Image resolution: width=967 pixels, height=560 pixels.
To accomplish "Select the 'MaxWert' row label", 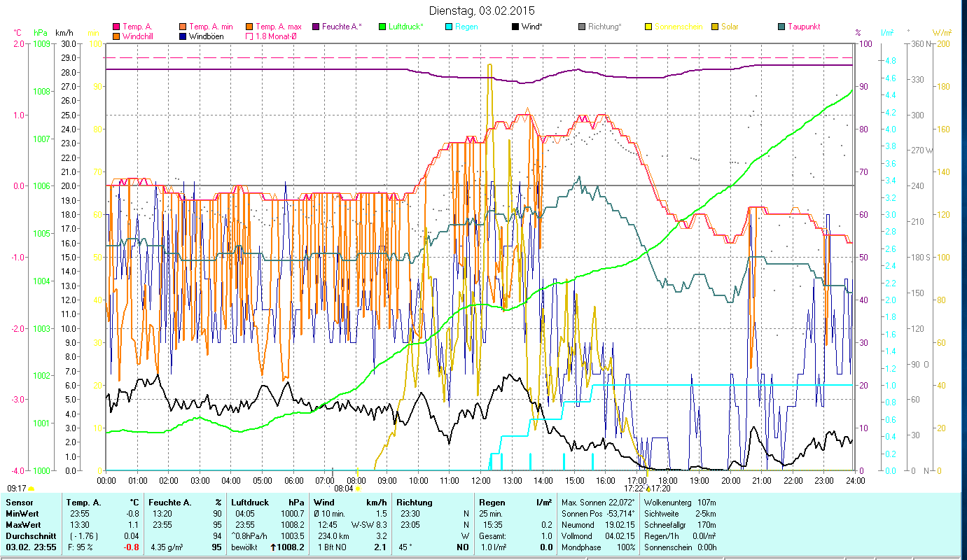I will (x=24, y=525).
